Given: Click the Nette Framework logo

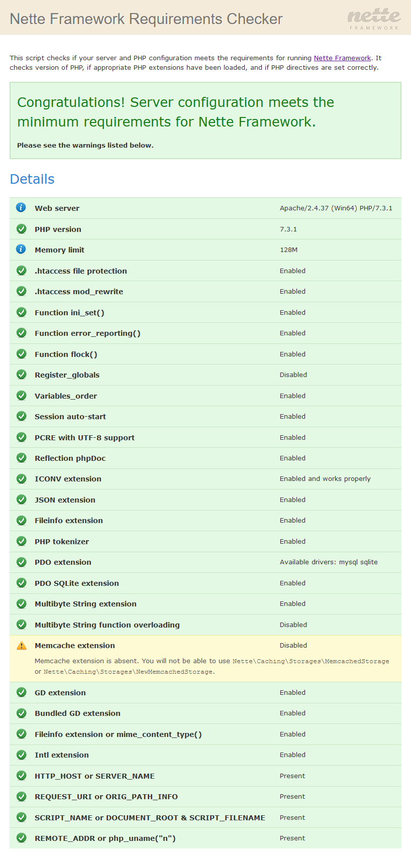Looking at the screenshot, I should point(374,19).
